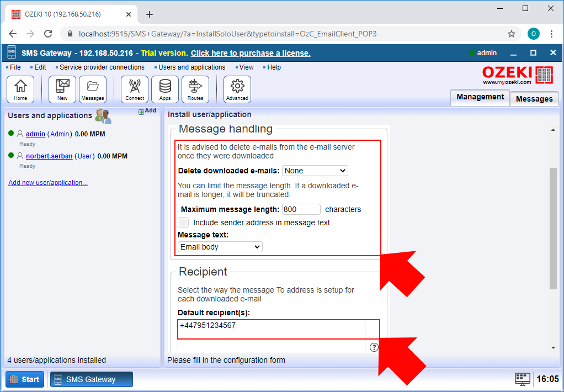Click the SMS Gateway phone icon in title bar
The width and height of the screenshot is (564, 392).
12,52
